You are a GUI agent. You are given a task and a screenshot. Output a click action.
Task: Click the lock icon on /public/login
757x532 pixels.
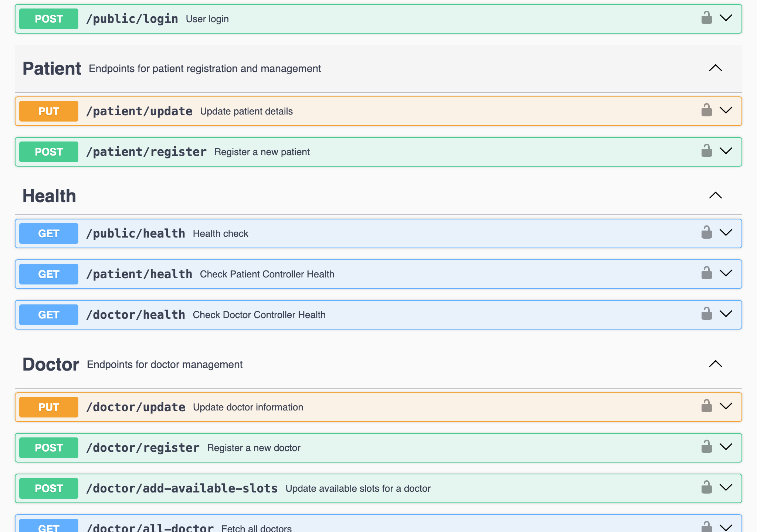pyautogui.click(x=706, y=18)
